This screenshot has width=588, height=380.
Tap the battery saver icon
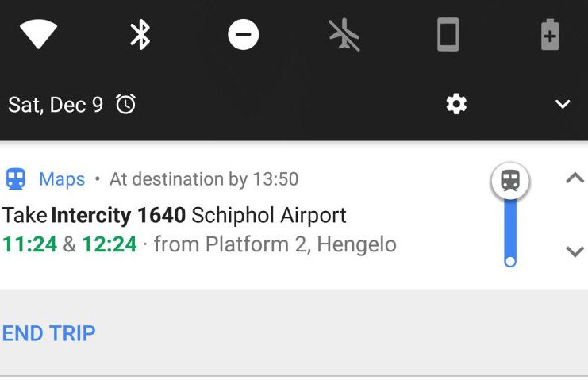(550, 35)
